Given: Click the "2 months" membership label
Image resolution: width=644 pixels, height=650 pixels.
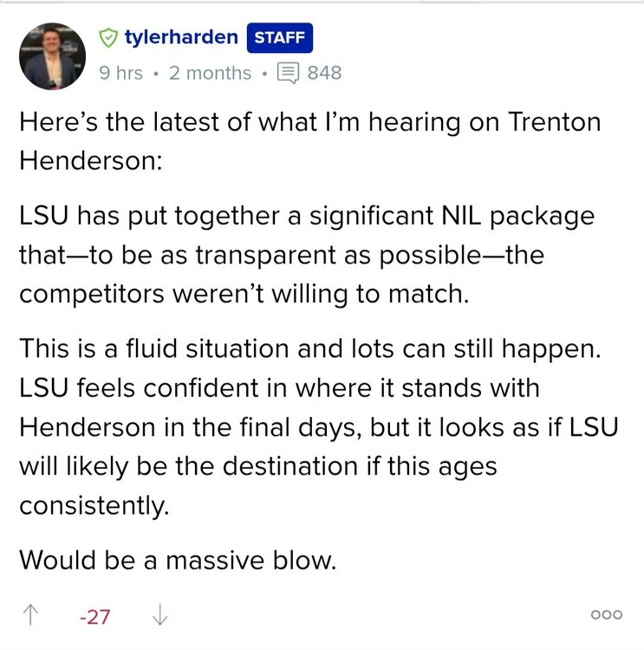Looking at the screenshot, I should point(210,73).
